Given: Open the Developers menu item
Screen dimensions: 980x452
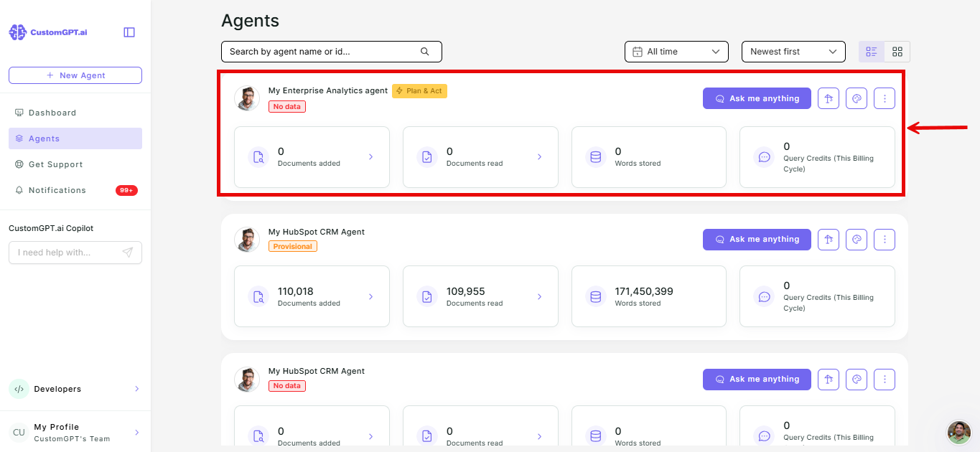Looking at the screenshot, I should (x=75, y=389).
